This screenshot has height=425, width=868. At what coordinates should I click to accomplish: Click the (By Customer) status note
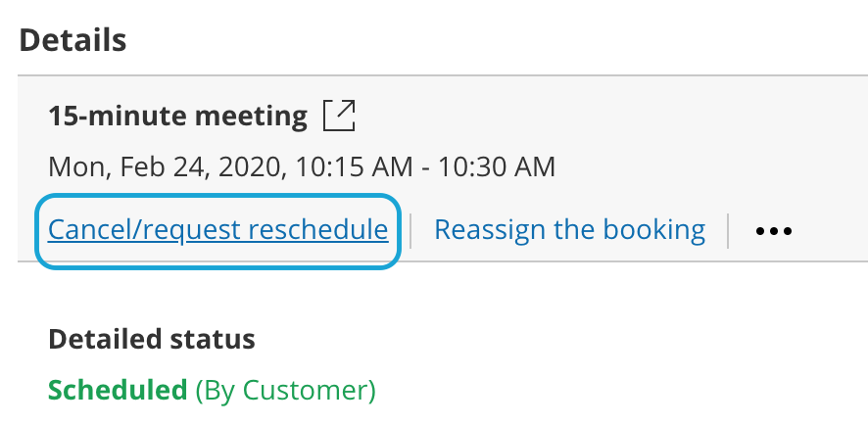pos(285,390)
